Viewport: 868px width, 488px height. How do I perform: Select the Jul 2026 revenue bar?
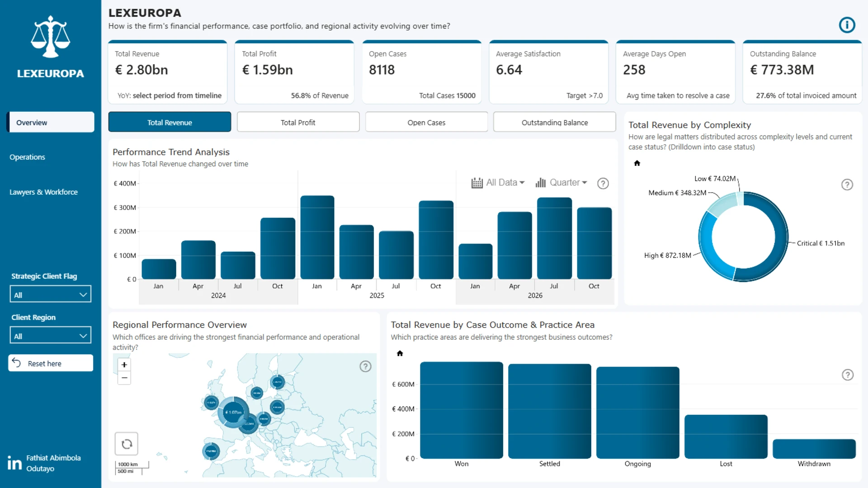click(554, 238)
